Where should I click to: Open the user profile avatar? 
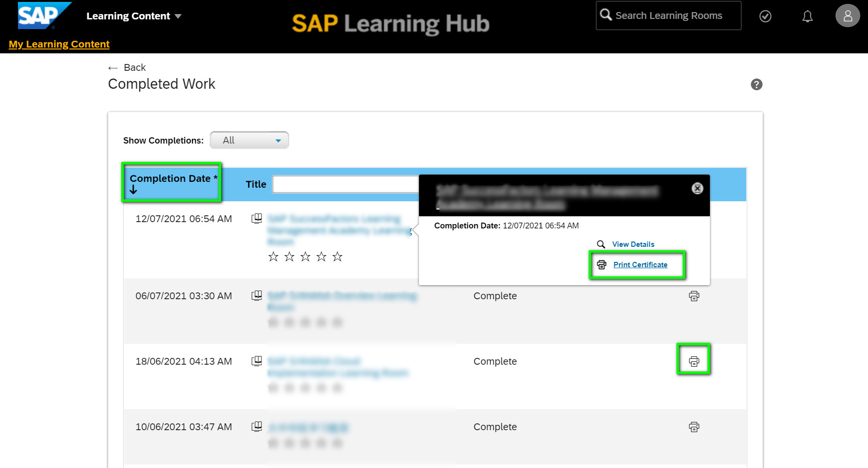[x=848, y=16]
